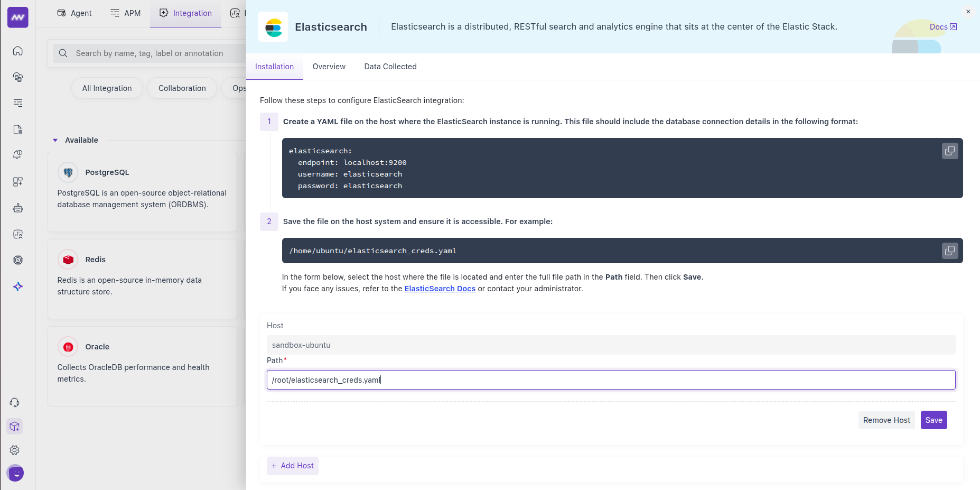980x490 pixels.
Task: Open the Data Collected tab
Action: point(390,67)
